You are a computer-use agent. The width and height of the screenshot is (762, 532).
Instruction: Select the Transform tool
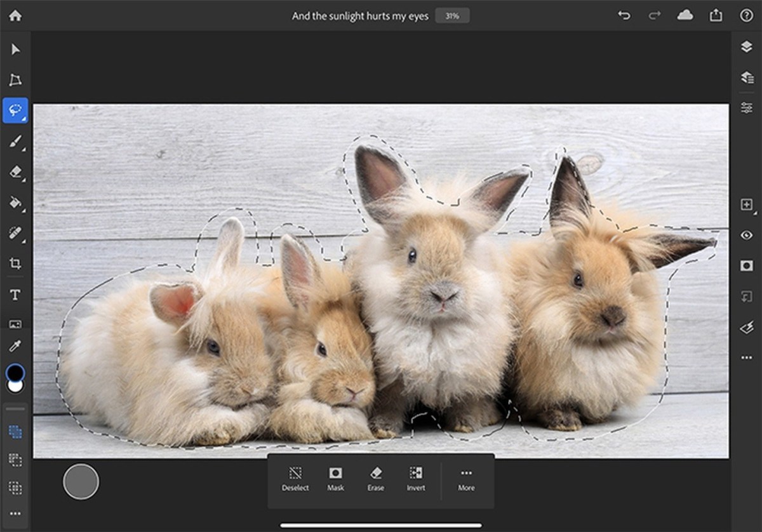point(15,80)
